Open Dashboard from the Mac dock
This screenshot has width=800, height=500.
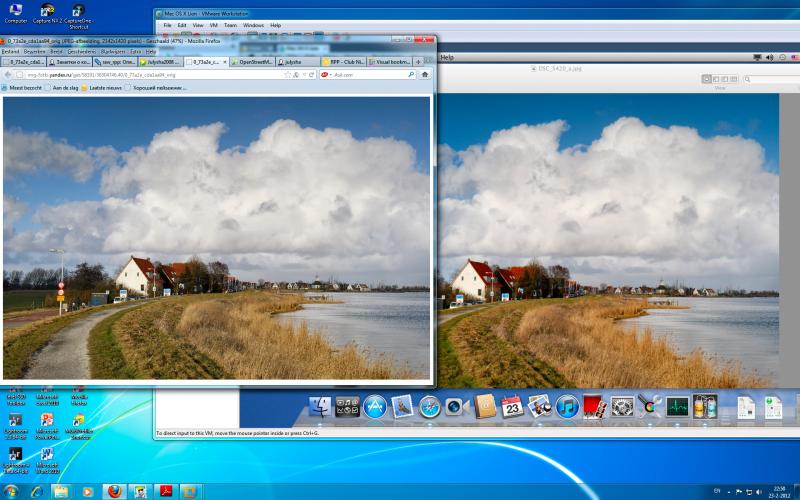pos(347,407)
